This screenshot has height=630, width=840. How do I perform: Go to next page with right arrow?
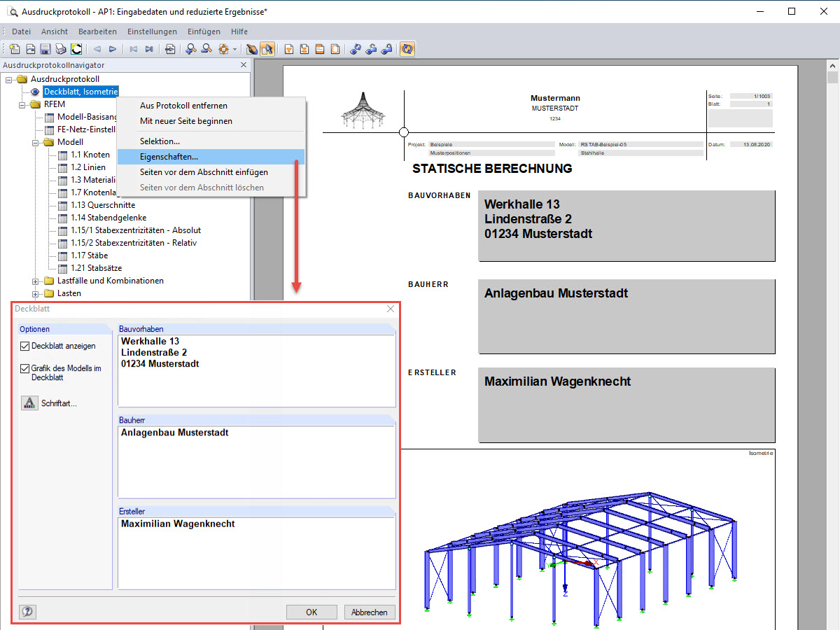112,49
